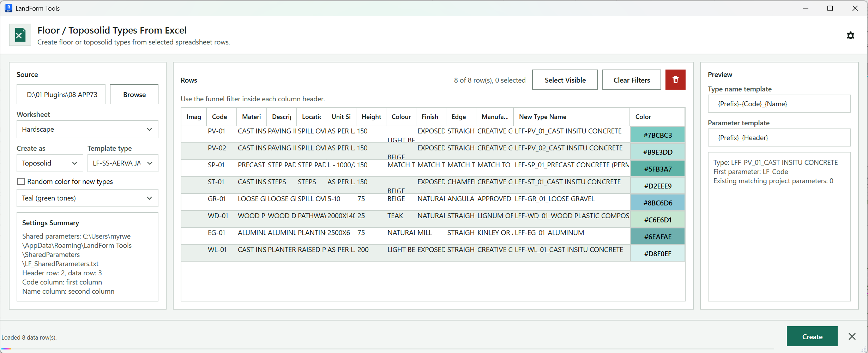Click the Excel file icon in header
The height and width of the screenshot is (353, 868).
coord(20,35)
